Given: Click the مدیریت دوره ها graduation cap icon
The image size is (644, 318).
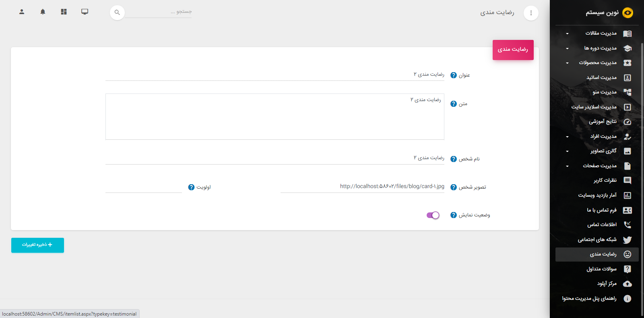Looking at the screenshot, I should 627,48.
